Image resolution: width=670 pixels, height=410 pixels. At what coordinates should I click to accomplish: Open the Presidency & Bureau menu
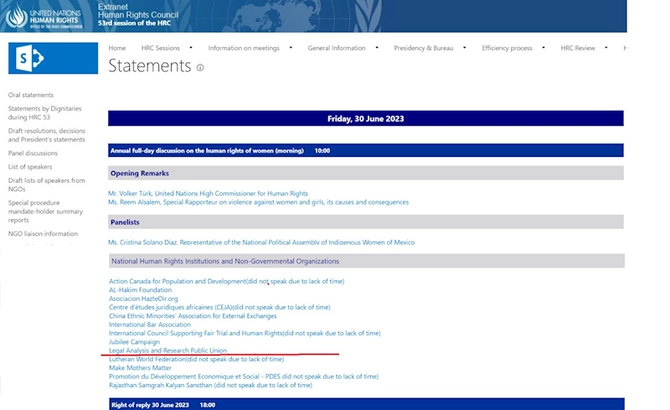click(423, 48)
